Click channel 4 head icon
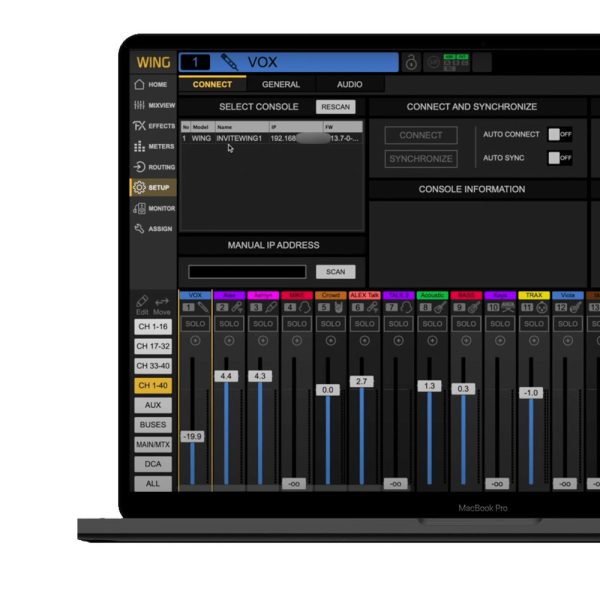This screenshot has height=600, width=600. 305,307
